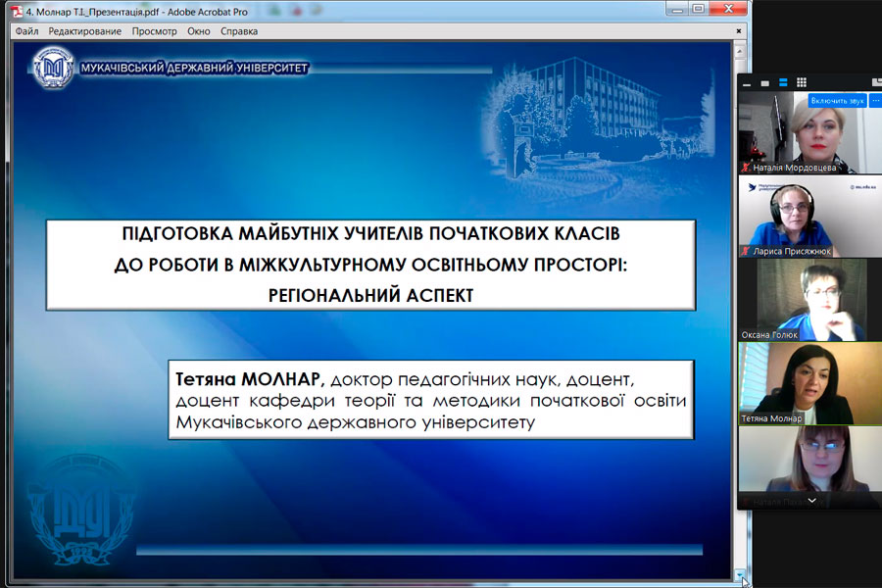Maximize the Adobe Acrobat Pro window
The width and height of the screenshot is (882, 588).
pyautogui.click(x=699, y=9)
